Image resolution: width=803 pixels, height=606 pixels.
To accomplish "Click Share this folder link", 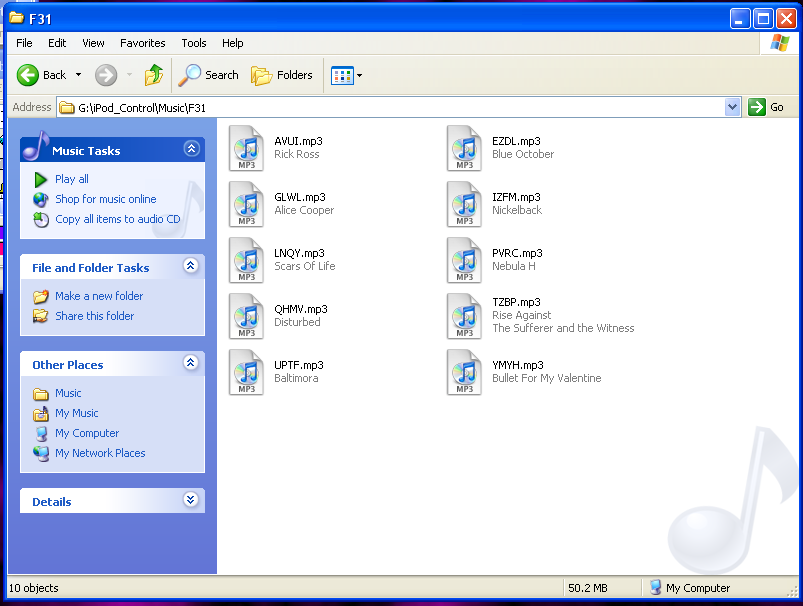I will click(95, 316).
